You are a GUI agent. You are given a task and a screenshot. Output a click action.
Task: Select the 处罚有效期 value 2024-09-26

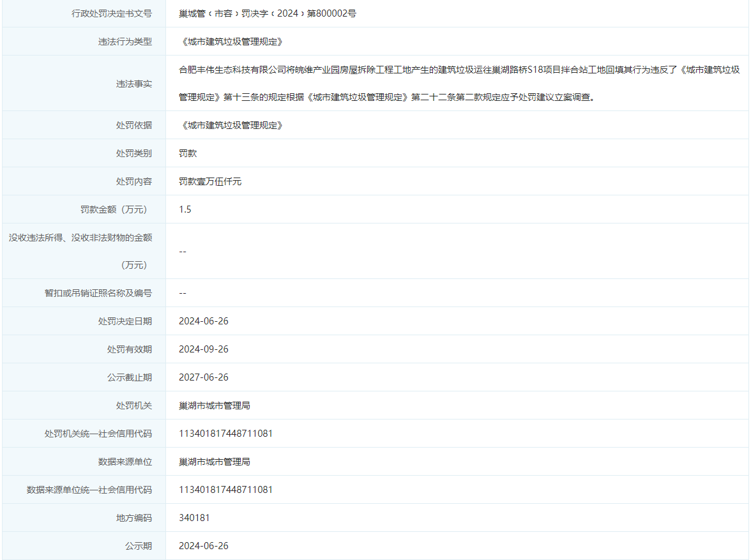[206, 349]
